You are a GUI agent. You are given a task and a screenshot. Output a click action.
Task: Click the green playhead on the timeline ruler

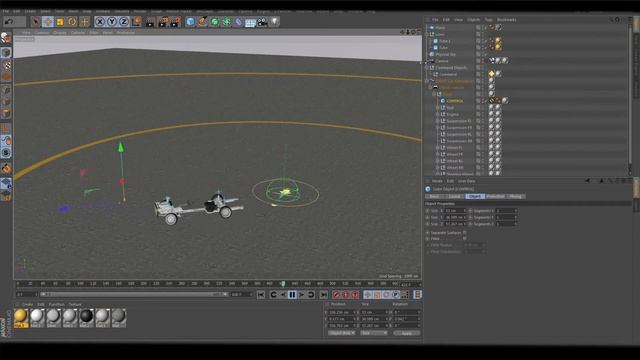click(x=282, y=284)
